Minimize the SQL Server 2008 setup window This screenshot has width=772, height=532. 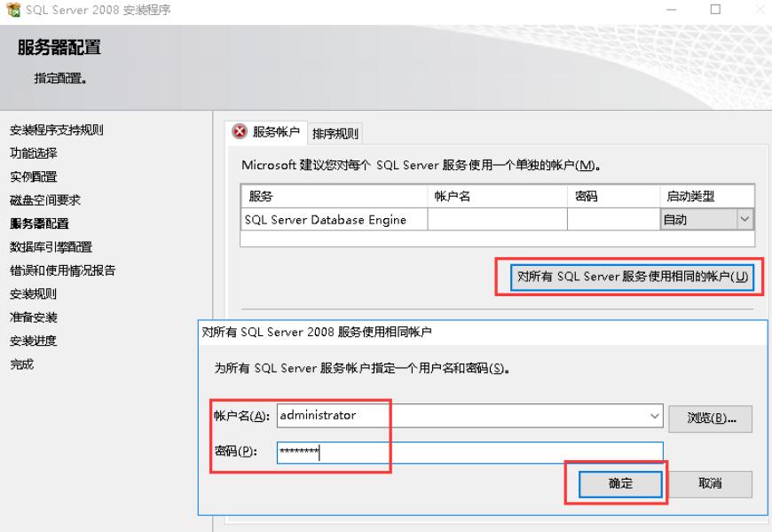671,10
